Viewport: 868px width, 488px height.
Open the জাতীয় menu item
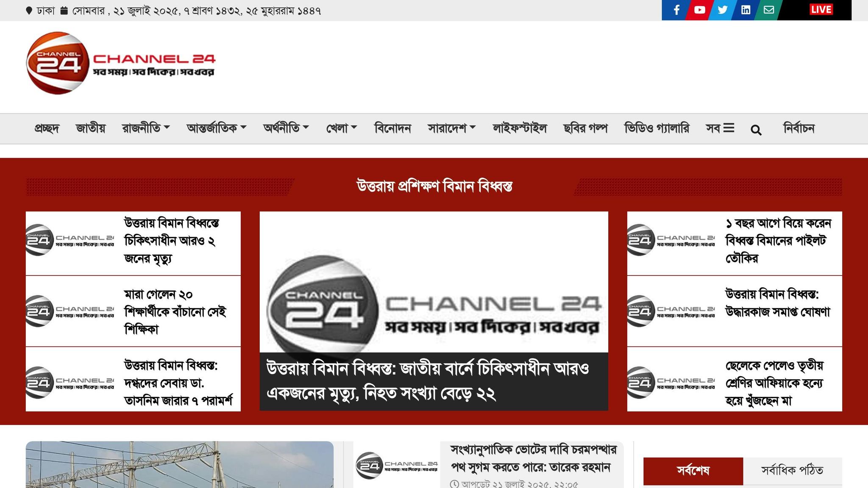(x=90, y=128)
